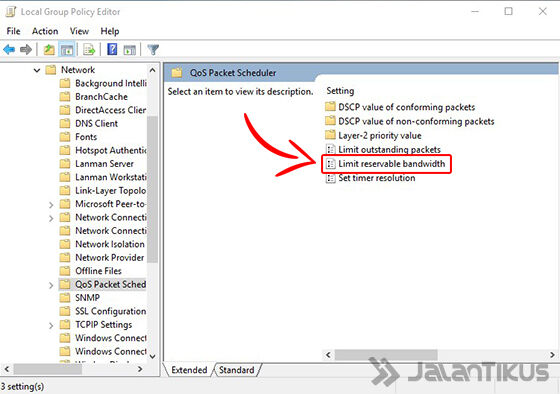
Task: Click the tree pane scroll down arrow
Action: (x=152, y=356)
